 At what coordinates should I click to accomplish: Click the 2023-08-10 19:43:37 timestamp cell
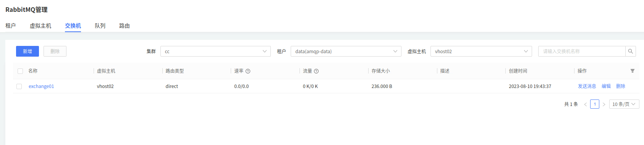(x=530, y=86)
